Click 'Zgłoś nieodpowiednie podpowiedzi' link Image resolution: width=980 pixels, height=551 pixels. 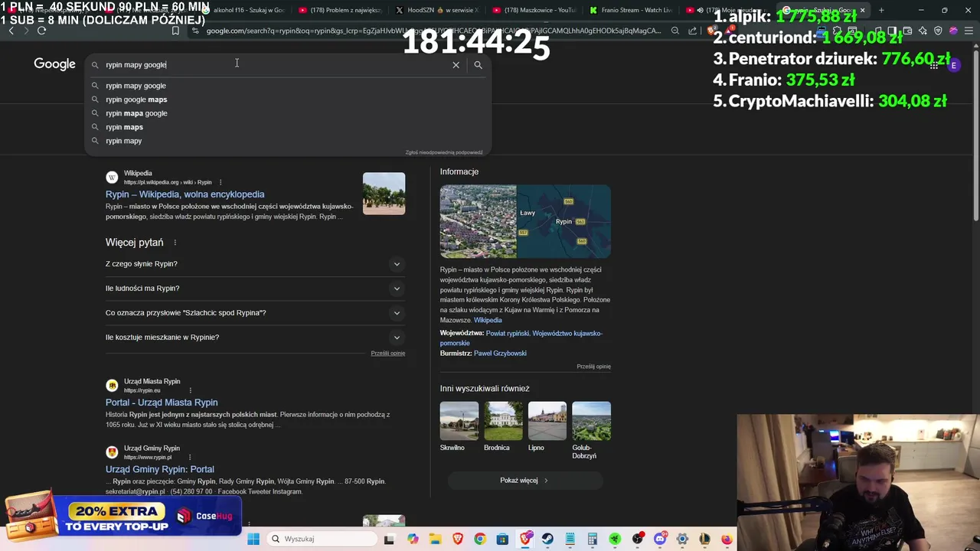(444, 152)
